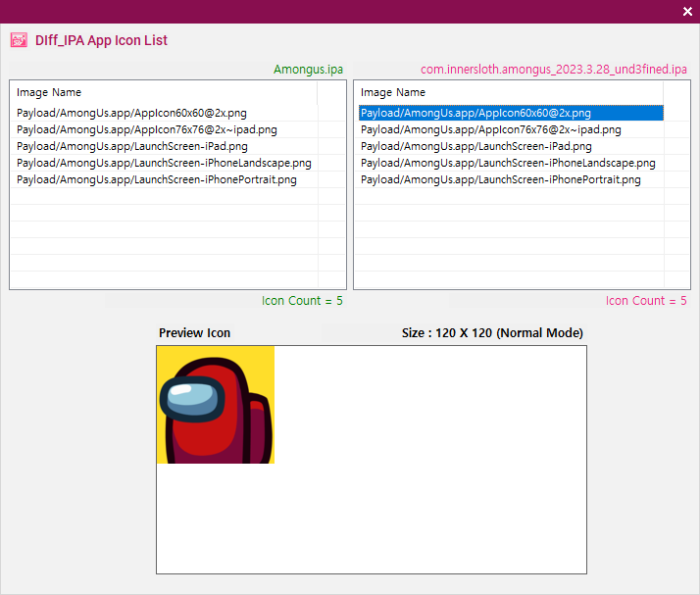The image size is (700, 595).
Task: Click the DIff_IPA app icon beside title
Action: [x=19, y=40]
